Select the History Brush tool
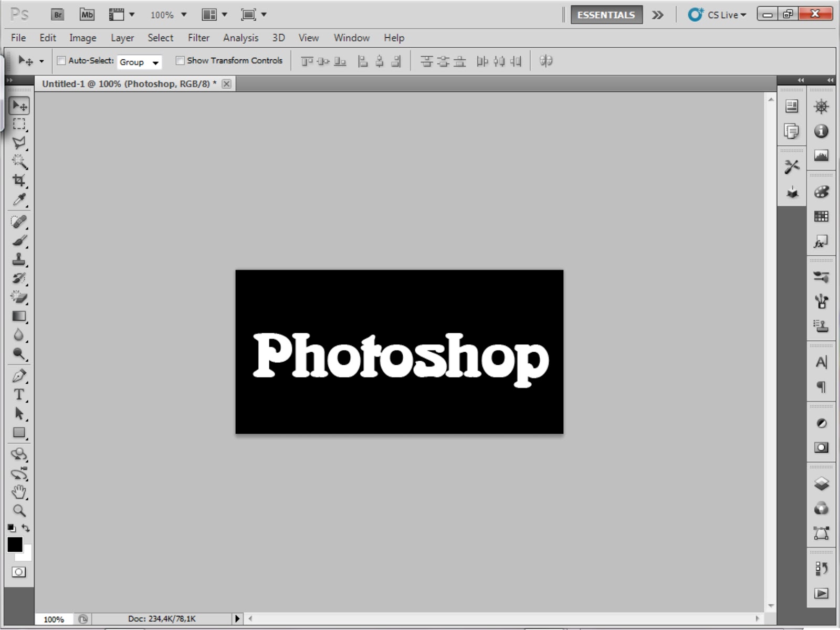This screenshot has width=840, height=630. pos(19,278)
